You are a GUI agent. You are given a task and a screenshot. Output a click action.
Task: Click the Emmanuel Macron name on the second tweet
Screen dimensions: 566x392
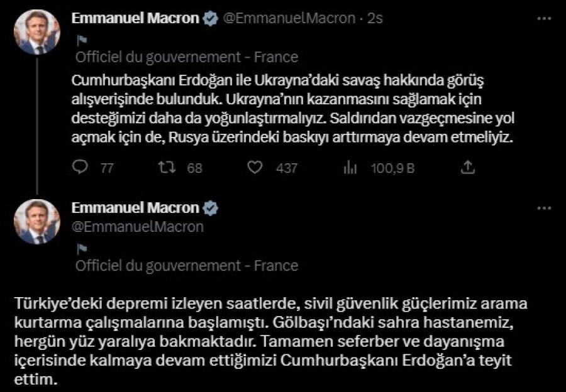click(135, 208)
